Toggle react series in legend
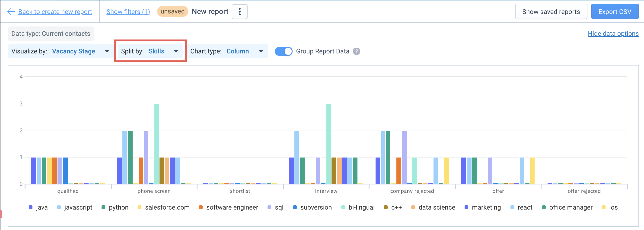 (522, 207)
